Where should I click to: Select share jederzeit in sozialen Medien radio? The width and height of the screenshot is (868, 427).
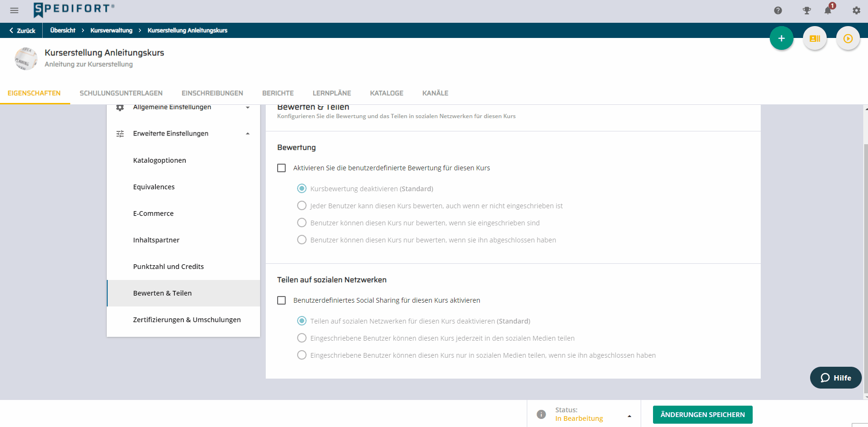(302, 338)
